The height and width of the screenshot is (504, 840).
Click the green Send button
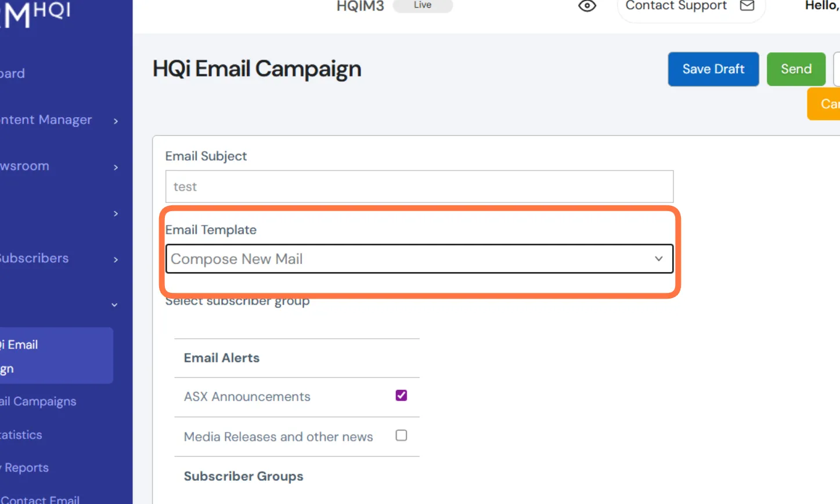pyautogui.click(x=796, y=69)
